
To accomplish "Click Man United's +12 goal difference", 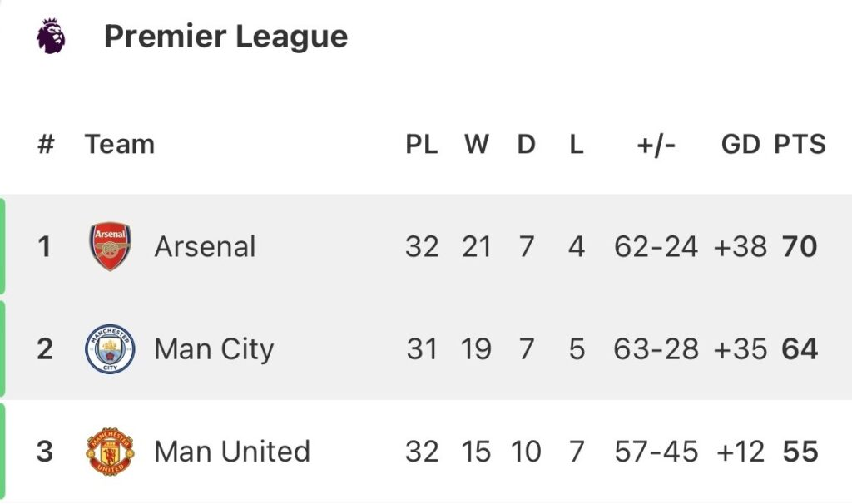I will point(739,452).
